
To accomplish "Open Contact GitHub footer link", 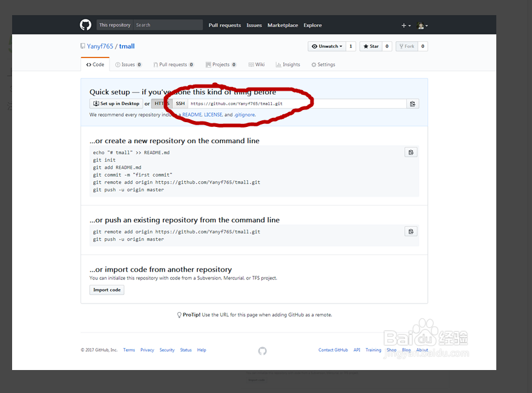I will (333, 350).
